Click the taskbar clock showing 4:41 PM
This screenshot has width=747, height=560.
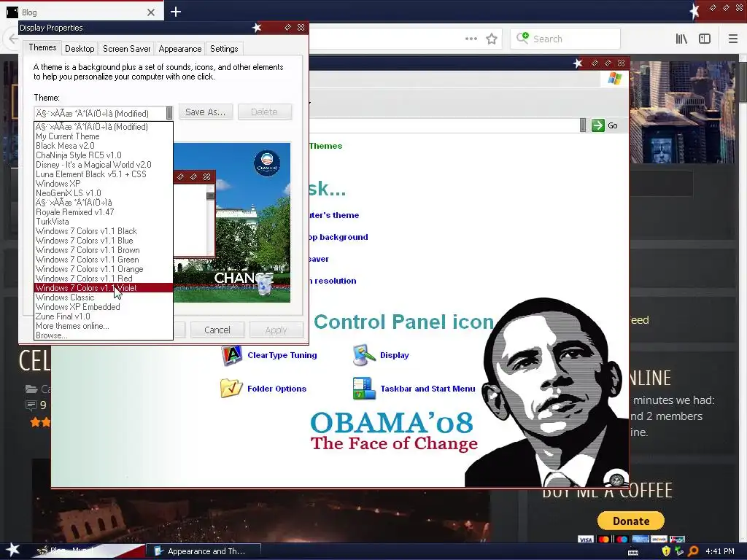pos(720,551)
